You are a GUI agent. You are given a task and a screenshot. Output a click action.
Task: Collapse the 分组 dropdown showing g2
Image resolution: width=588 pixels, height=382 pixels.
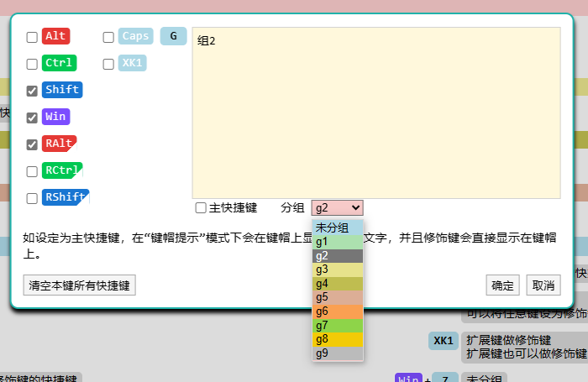tap(337, 207)
